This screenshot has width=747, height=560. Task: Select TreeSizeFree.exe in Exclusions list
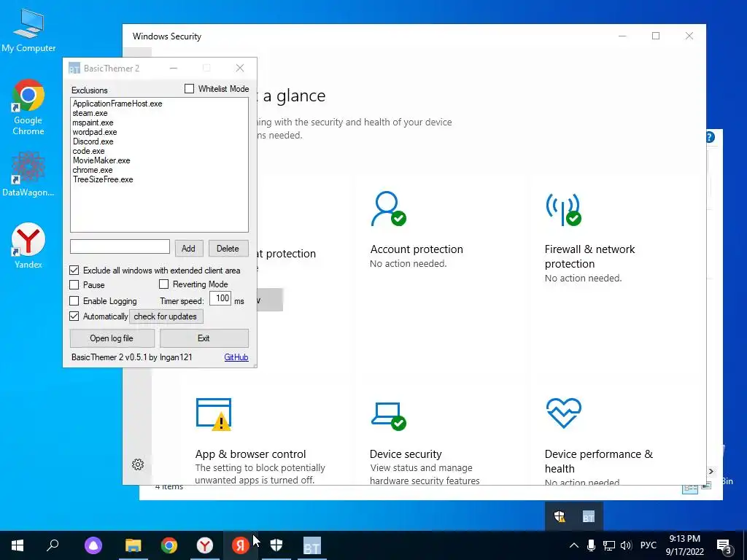coord(103,179)
